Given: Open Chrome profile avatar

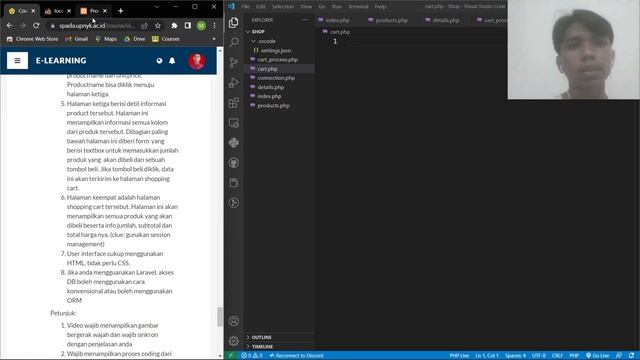Looking at the screenshot, I should click(x=201, y=25).
